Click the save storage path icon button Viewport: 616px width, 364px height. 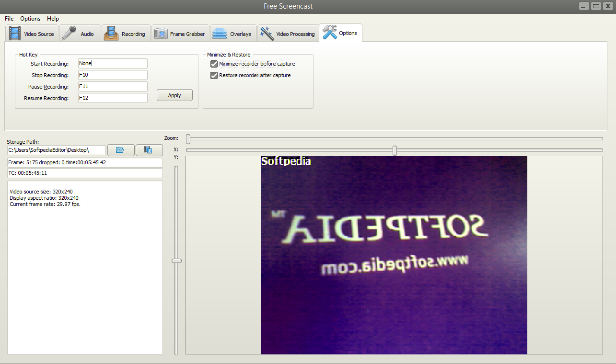[149, 150]
